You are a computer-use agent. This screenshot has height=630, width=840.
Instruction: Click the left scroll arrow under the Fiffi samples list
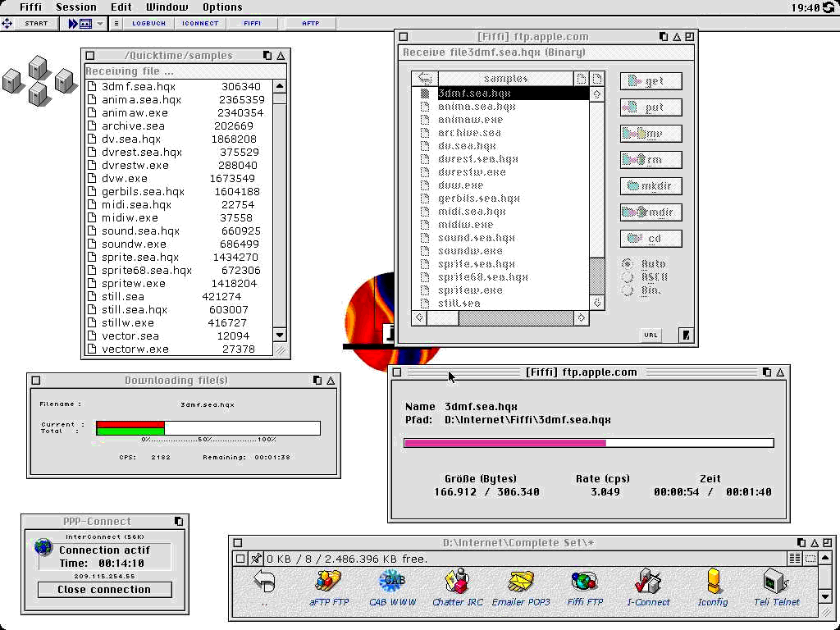pyautogui.click(x=419, y=317)
